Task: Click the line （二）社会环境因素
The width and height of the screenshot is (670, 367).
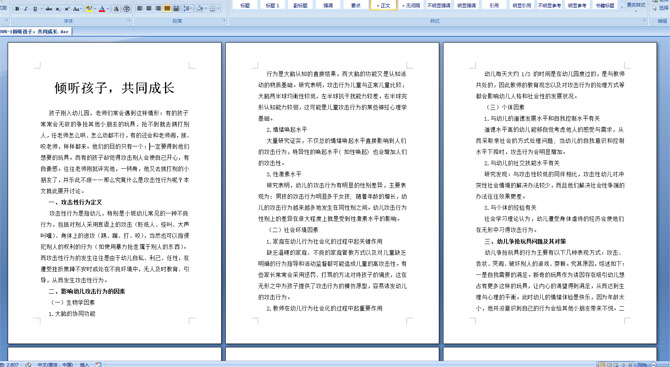Action: click(293, 230)
